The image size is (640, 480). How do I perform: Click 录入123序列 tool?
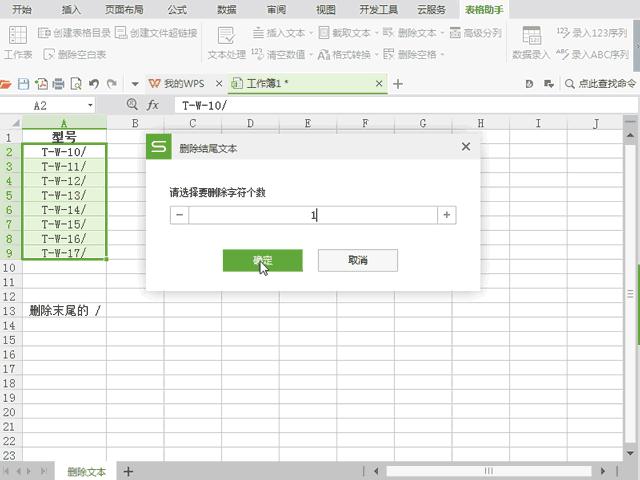[592, 33]
